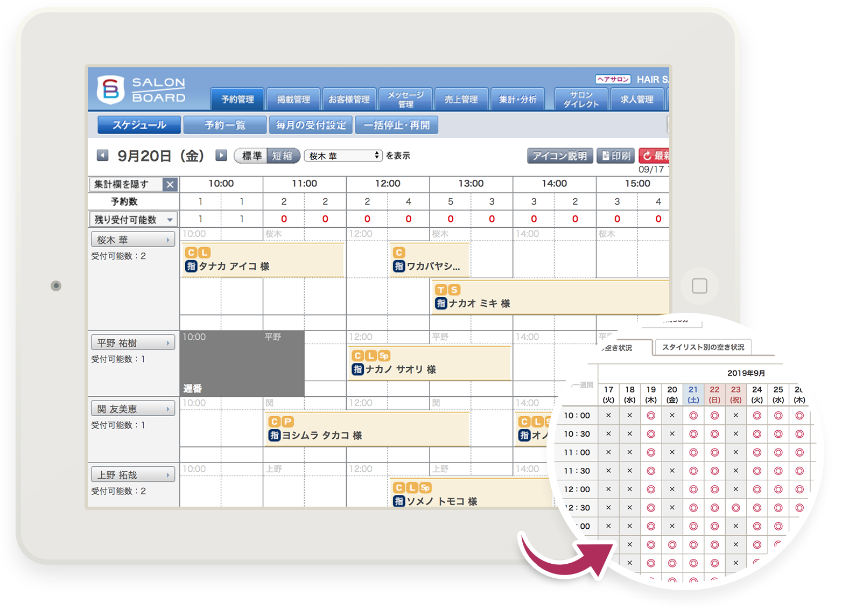Click 指 icon on ナカオ ミキ booking
This screenshot has height=616, width=842.
[x=441, y=303]
